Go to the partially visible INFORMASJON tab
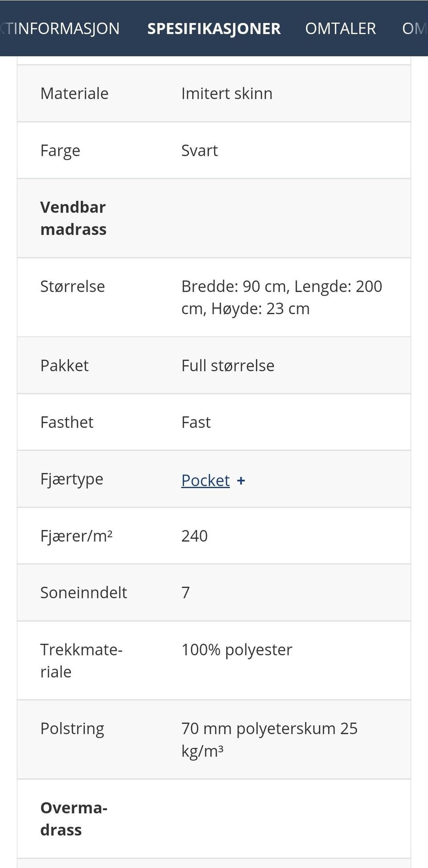This screenshot has width=428, height=868. click(60, 29)
